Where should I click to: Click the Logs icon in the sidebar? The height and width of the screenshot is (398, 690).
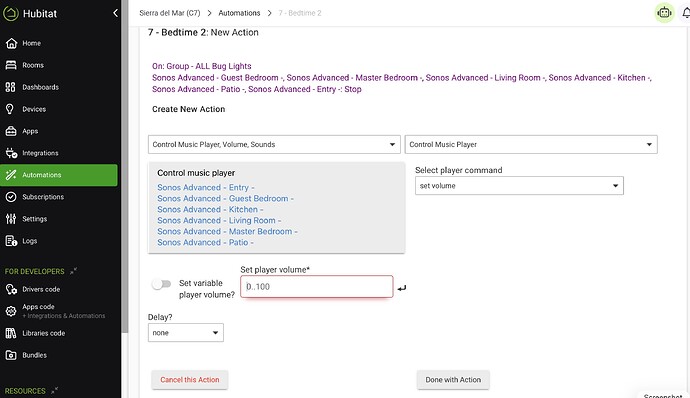11,241
